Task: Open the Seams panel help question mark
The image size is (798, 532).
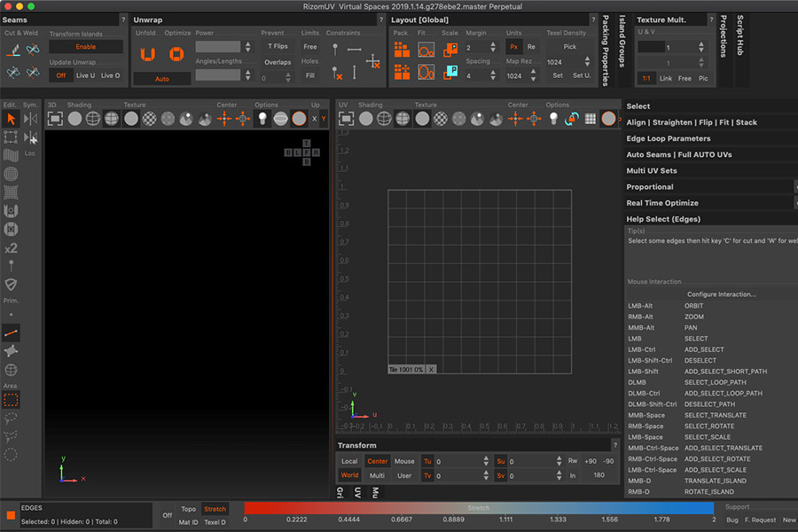Action: (x=122, y=20)
